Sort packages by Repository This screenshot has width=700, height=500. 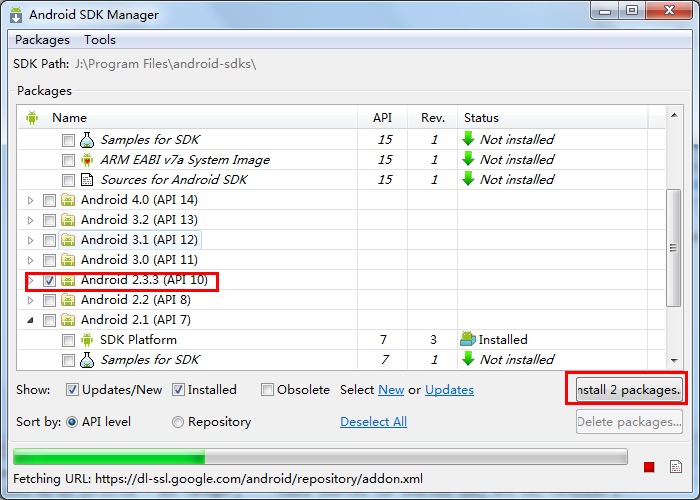178,422
